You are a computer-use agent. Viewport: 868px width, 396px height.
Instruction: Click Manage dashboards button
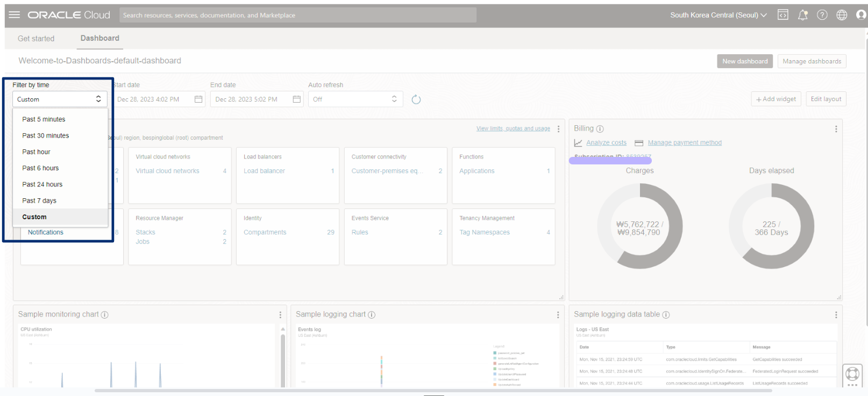click(812, 61)
